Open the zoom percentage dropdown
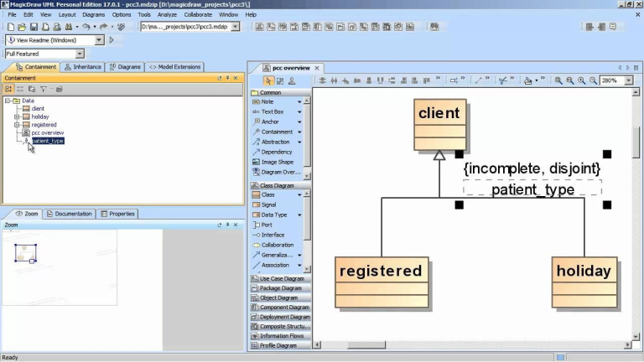This screenshot has height=362, width=644. (629, 80)
